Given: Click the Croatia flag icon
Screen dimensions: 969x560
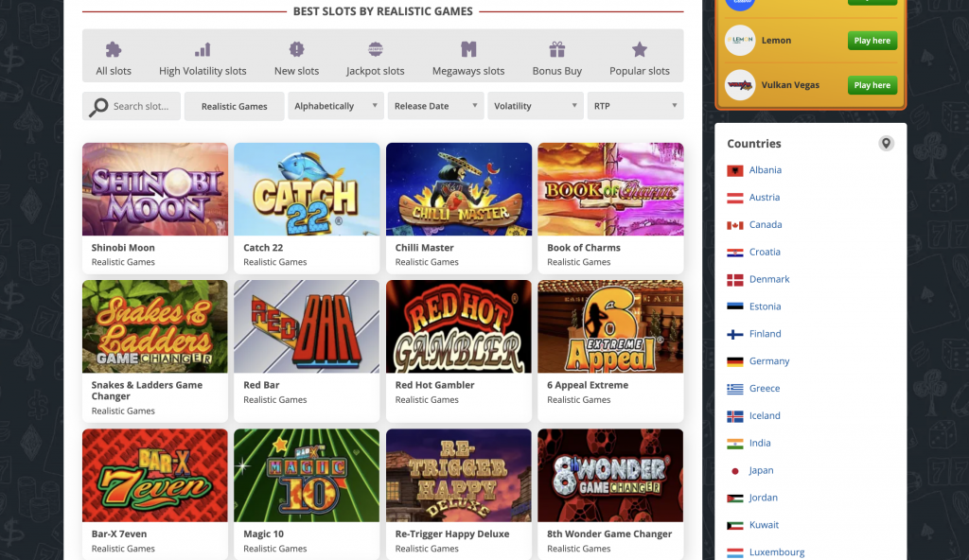Looking at the screenshot, I should pos(734,253).
